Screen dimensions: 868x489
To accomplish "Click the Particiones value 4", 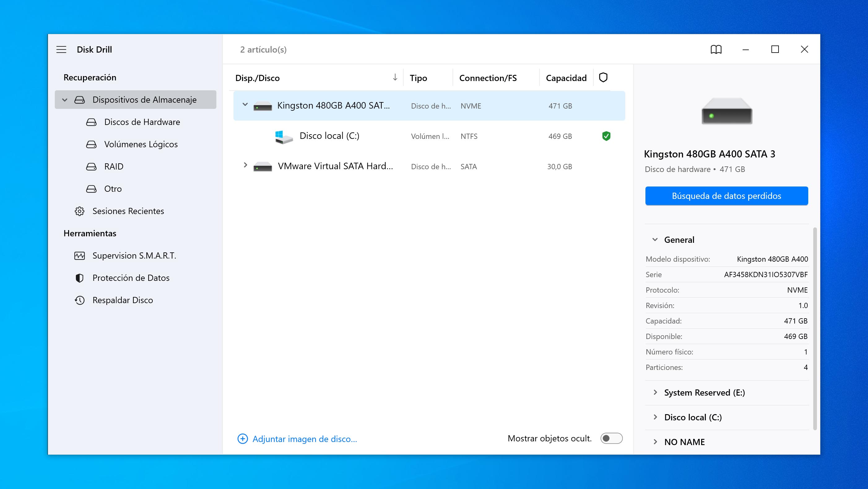I will pos(806,367).
